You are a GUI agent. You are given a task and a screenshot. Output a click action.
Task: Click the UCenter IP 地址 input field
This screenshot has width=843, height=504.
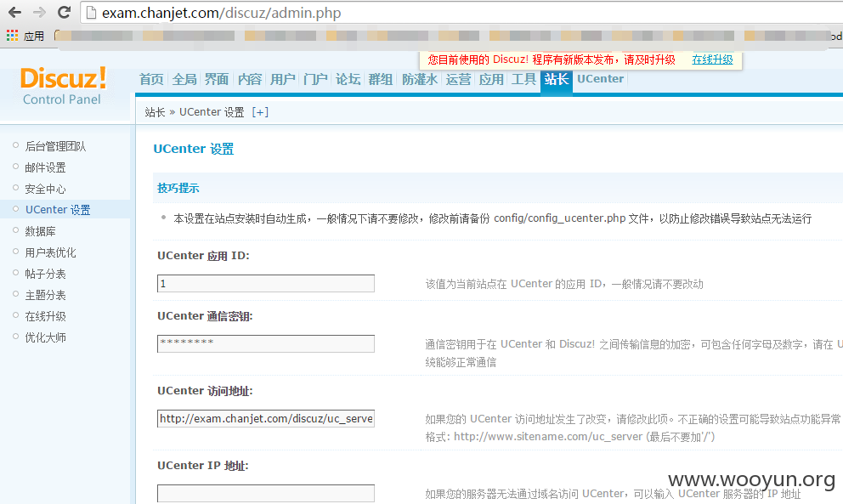(266, 493)
